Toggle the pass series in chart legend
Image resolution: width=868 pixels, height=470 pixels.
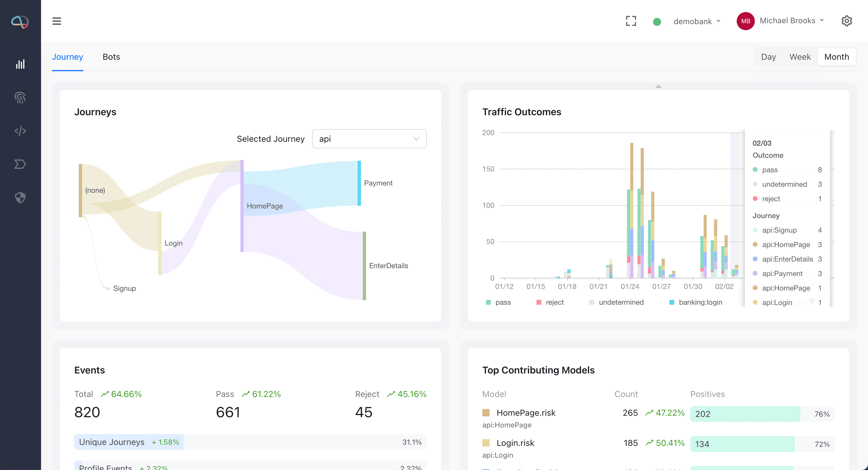(498, 302)
